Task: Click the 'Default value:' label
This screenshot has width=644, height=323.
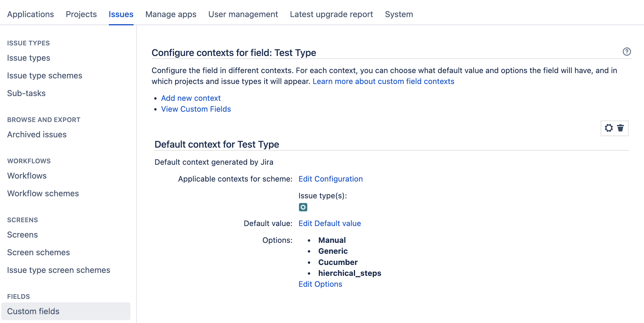Action: [268, 223]
